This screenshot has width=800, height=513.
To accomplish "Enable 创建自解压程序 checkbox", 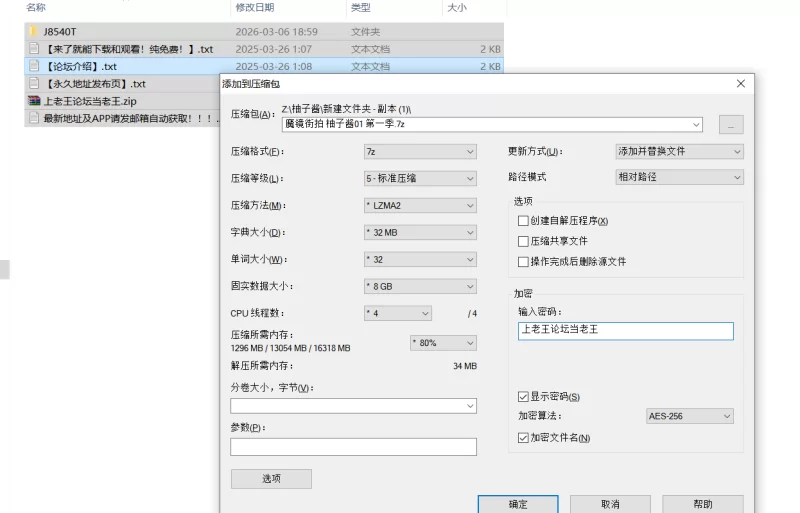I will pos(523,221).
